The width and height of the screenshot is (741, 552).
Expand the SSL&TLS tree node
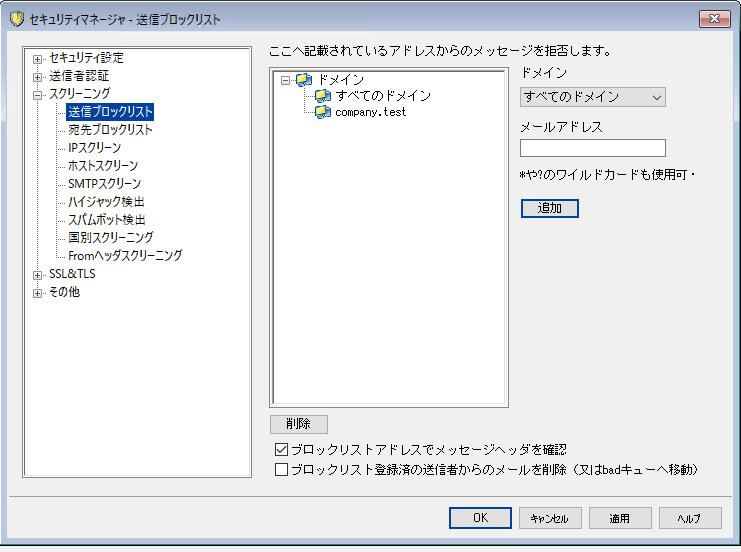38,274
